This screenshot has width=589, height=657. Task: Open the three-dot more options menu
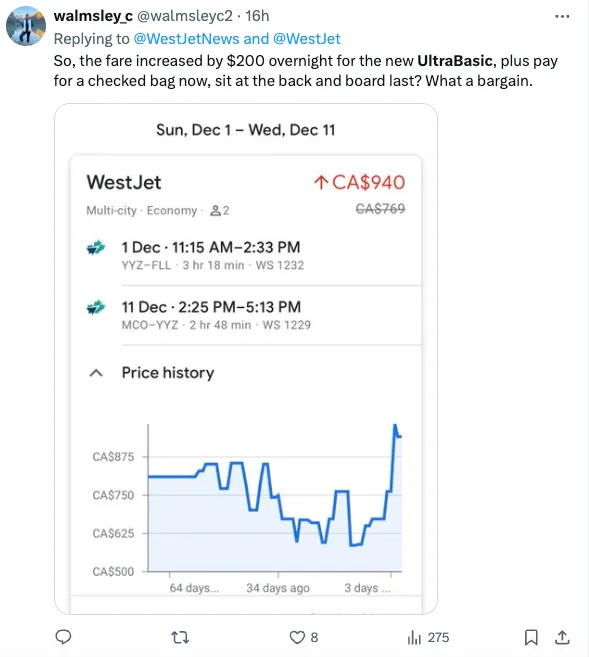562,16
